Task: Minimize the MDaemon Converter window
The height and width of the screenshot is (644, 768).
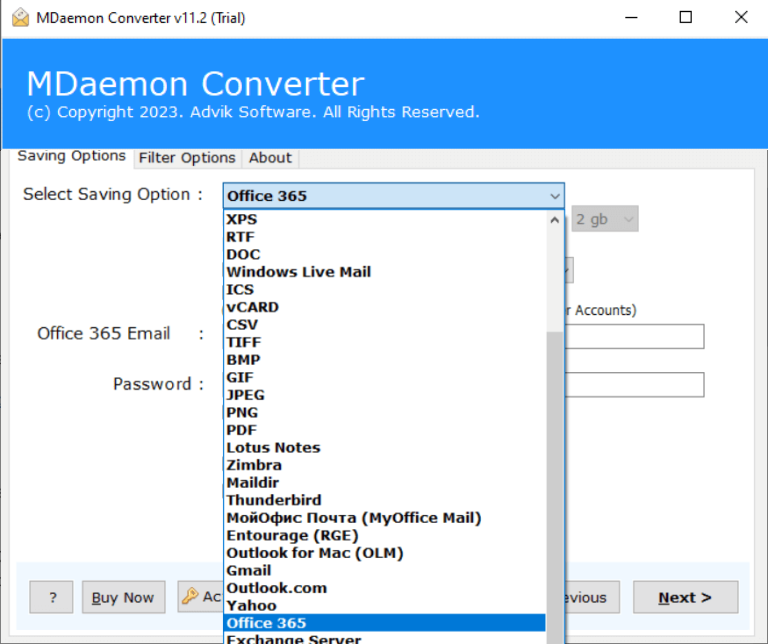Action: [x=631, y=18]
